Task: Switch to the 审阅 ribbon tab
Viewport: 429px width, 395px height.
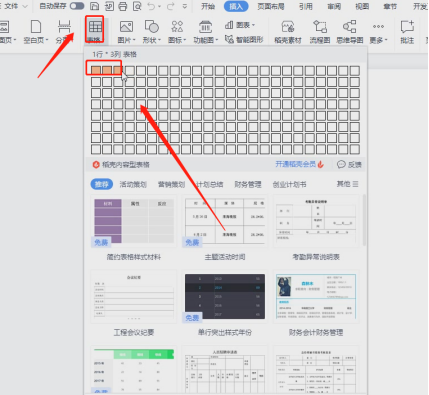Action: point(334,6)
